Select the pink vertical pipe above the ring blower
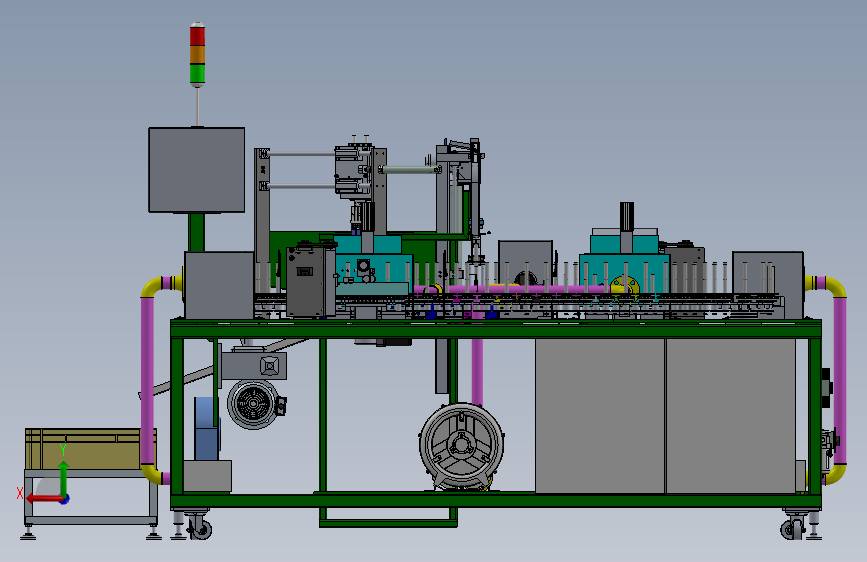867x562 pixels. pos(477,372)
